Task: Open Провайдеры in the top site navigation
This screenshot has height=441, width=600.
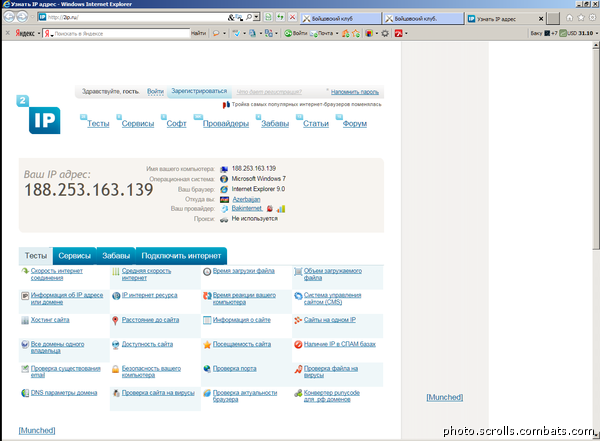Action: click(x=226, y=124)
